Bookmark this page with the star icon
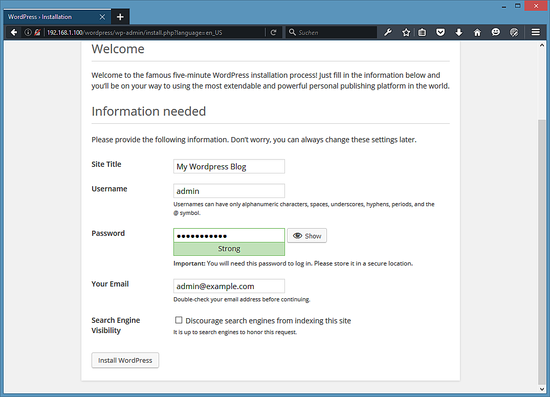The image size is (550, 397). [406, 33]
